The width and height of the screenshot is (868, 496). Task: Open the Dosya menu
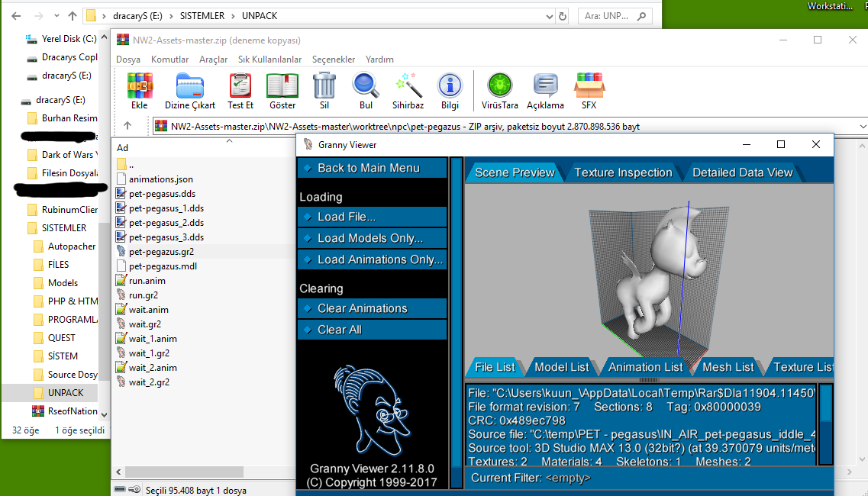(x=128, y=60)
